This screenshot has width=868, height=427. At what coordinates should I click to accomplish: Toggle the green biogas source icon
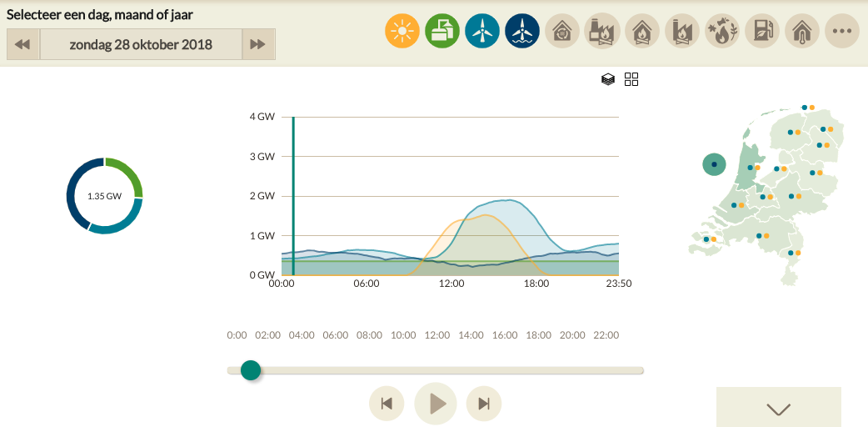click(x=442, y=32)
